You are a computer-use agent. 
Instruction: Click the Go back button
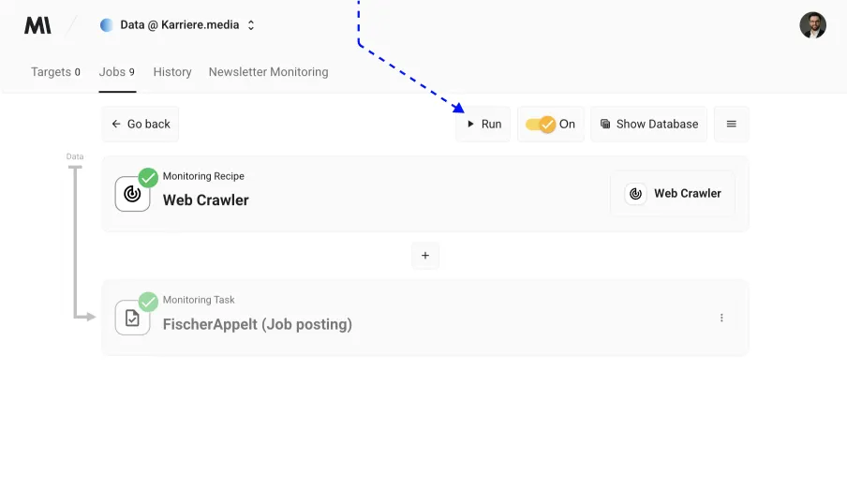[141, 124]
